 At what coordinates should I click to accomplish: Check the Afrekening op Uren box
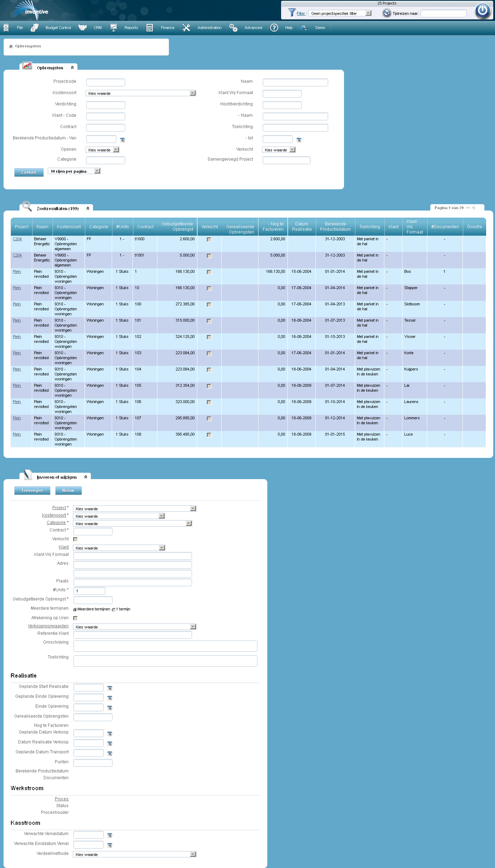tap(75, 618)
